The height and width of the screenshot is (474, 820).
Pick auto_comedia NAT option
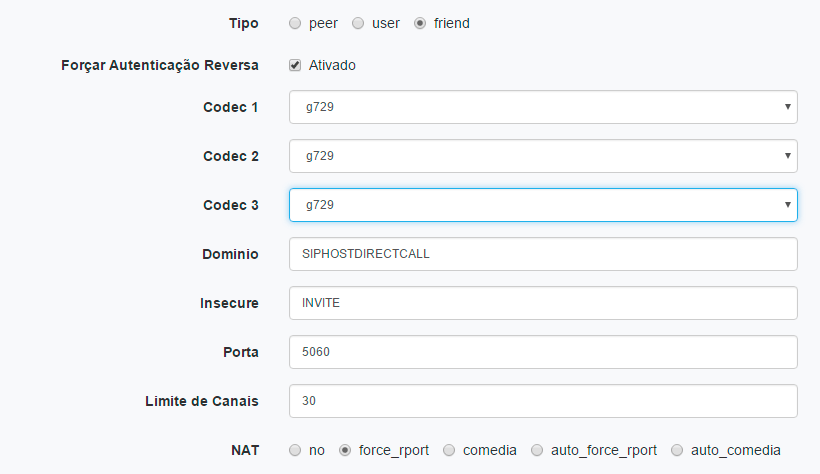(x=677, y=450)
